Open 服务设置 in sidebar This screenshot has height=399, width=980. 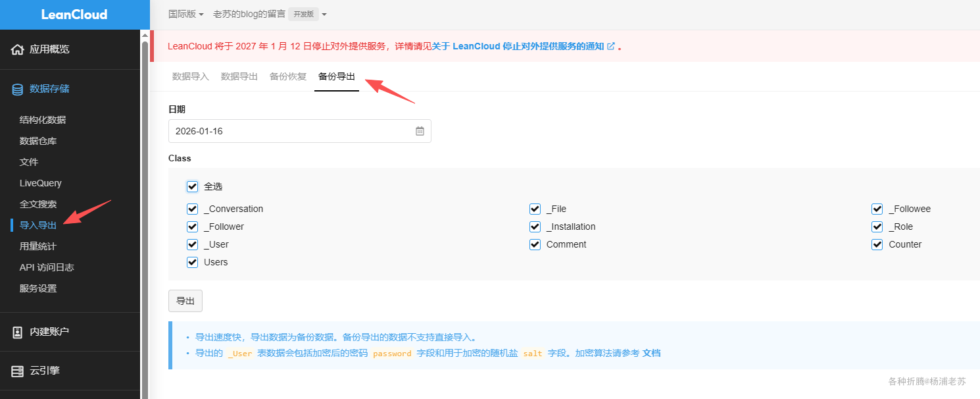click(x=38, y=288)
